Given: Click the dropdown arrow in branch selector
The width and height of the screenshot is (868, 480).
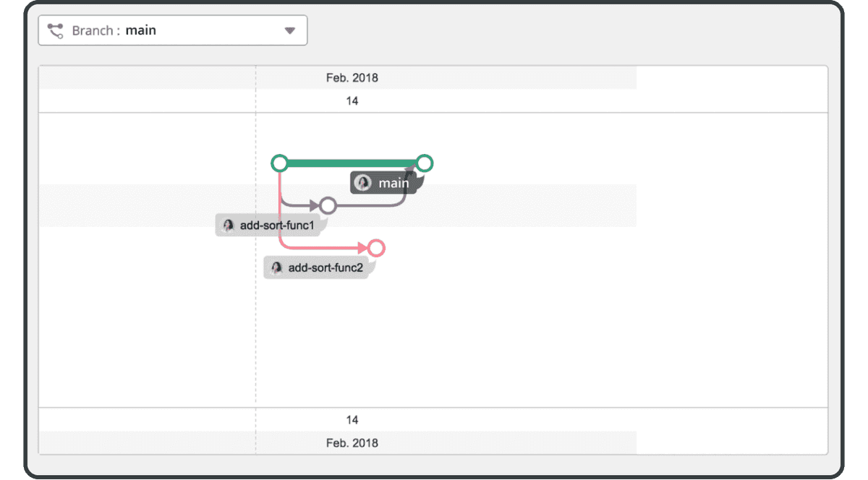Looking at the screenshot, I should pyautogui.click(x=290, y=30).
